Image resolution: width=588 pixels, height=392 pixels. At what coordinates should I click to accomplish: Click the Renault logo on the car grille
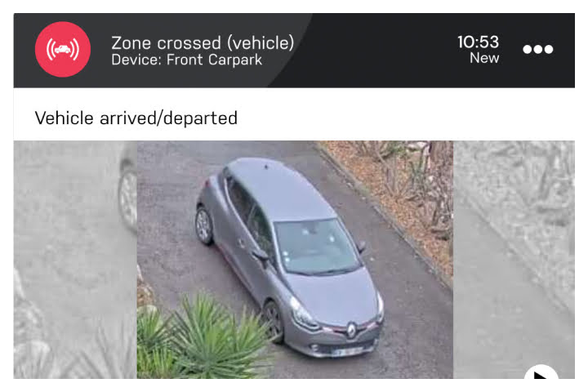[351, 330]
